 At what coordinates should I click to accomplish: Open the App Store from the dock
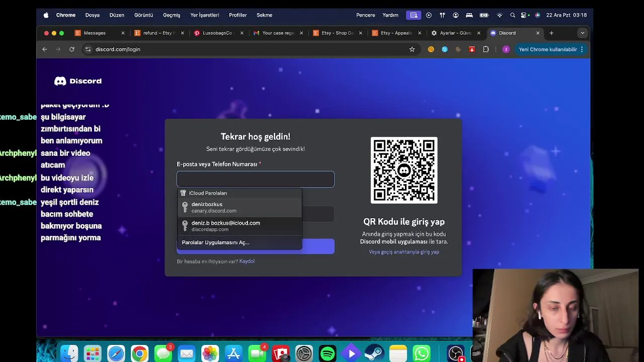point(233,353)
